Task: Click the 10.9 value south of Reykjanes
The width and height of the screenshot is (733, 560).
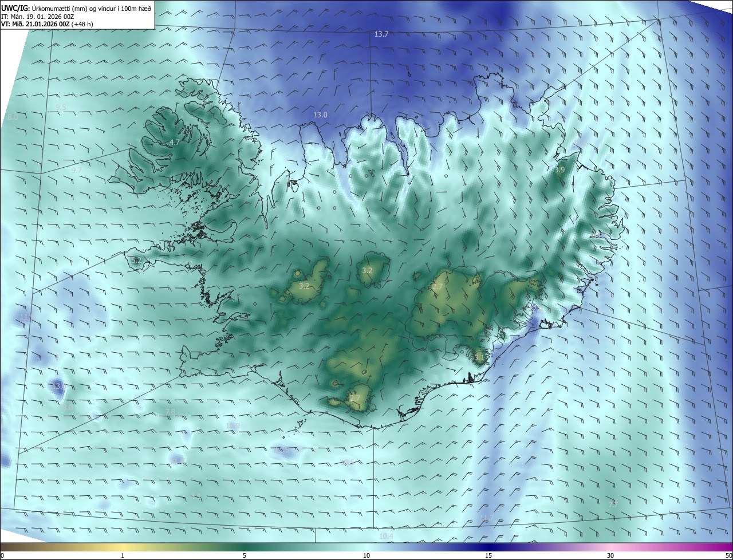Action: 232,426
